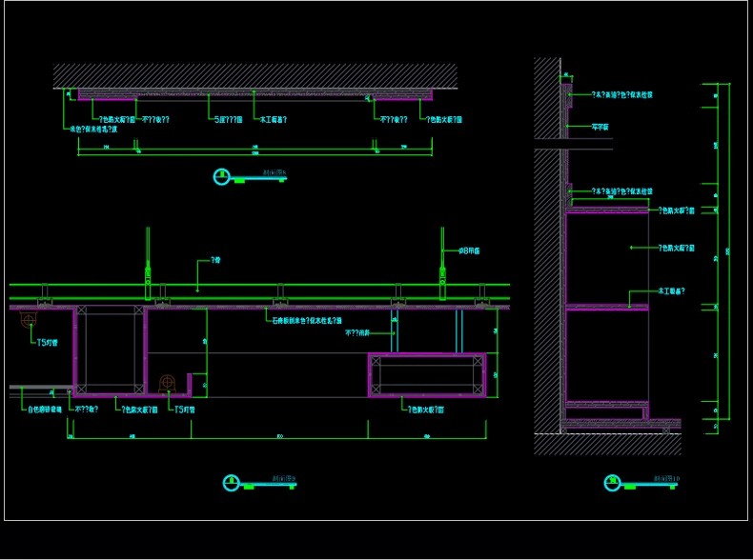Click the 写字板 label in the right section
Viewport: 753px width, 560px height.
600,126
